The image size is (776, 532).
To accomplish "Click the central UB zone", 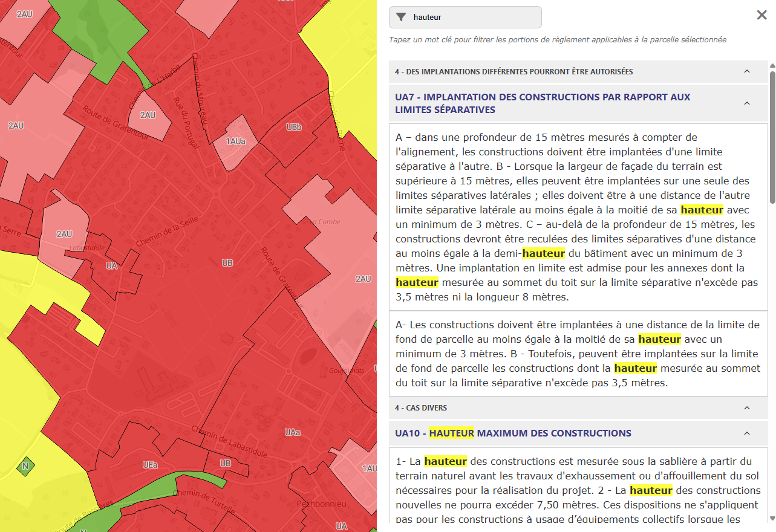I will [x=227, y=262].
